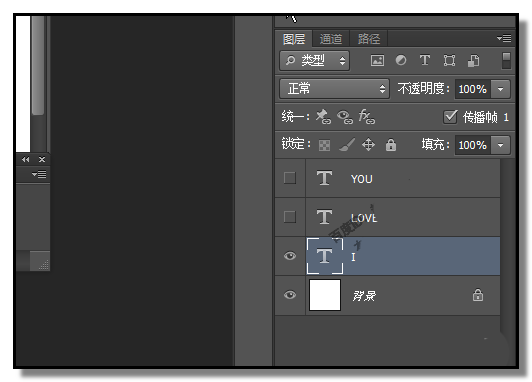
Task: Unify layer style fx icon
Action: click(x=367, y=117)
